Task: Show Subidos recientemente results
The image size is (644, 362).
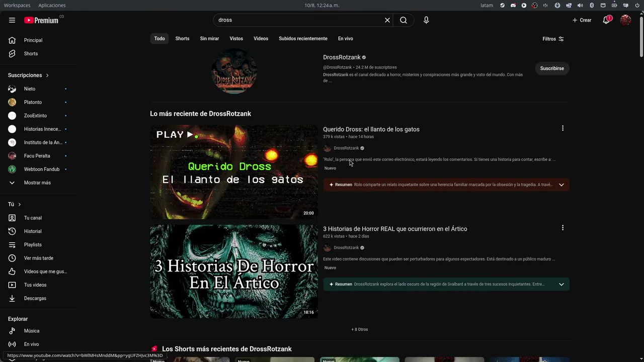Action: pyautogui.click(x=303, y=39)
